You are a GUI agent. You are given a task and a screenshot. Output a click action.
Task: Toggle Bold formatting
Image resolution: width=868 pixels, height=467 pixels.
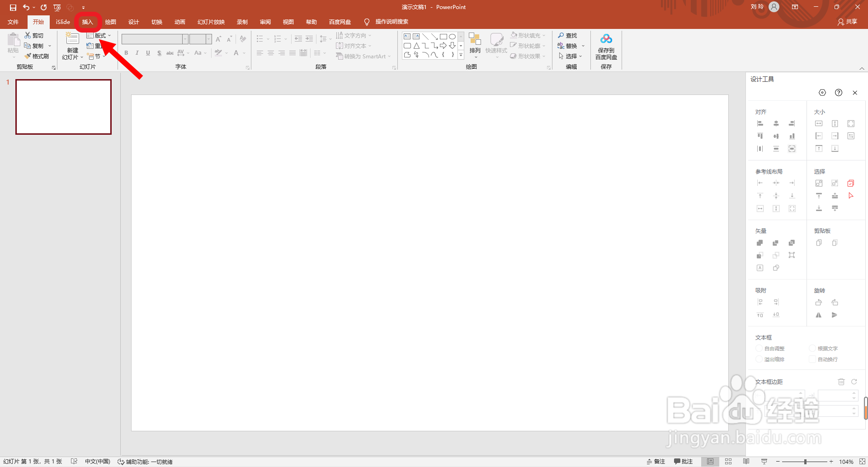pyautogui.click(x=126, y=53)
